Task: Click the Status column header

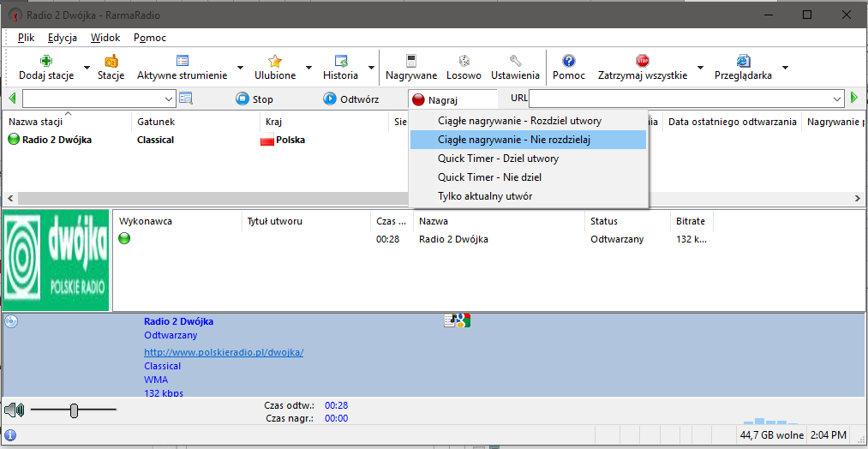Action: click(x=627, y=221)
